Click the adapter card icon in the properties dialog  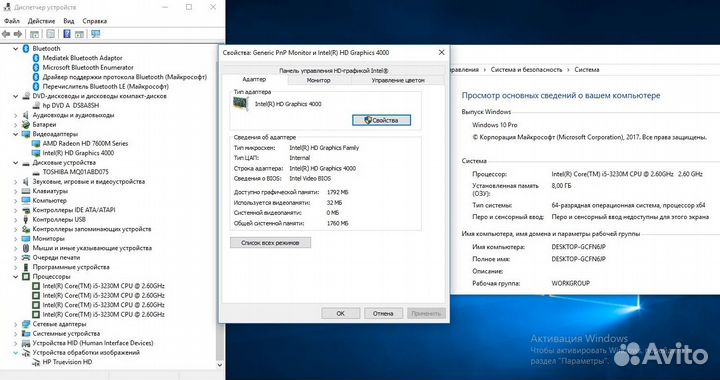click(x=242, y=104)
